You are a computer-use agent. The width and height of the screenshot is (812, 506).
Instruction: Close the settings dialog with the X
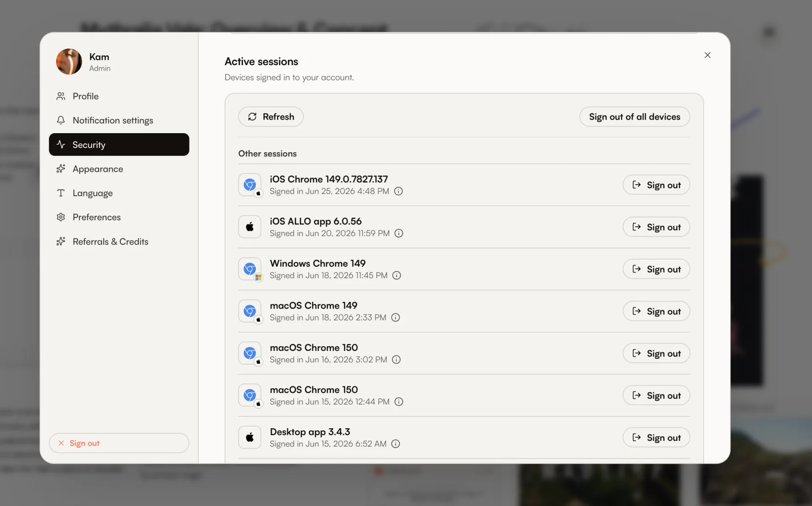[x=708, y=55]
